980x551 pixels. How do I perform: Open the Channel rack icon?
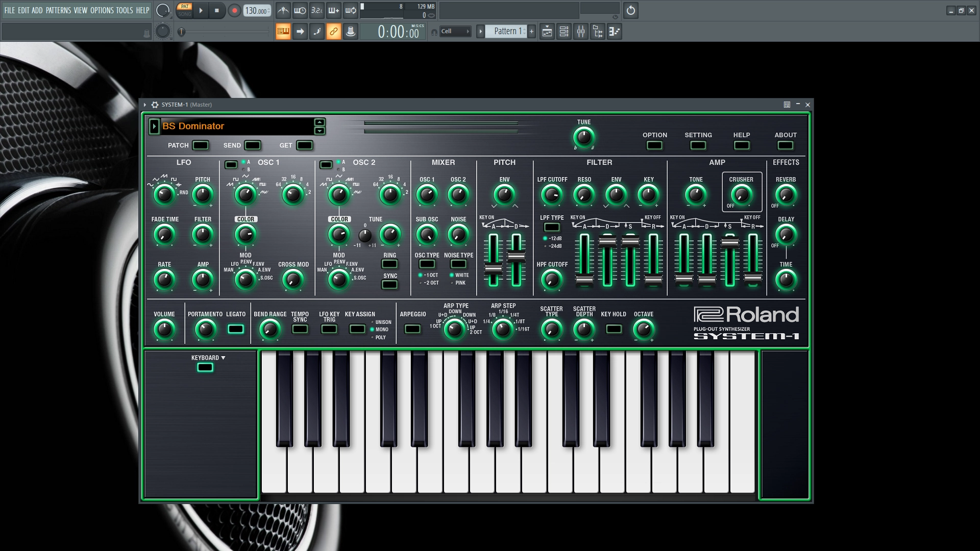coord(564,32)
